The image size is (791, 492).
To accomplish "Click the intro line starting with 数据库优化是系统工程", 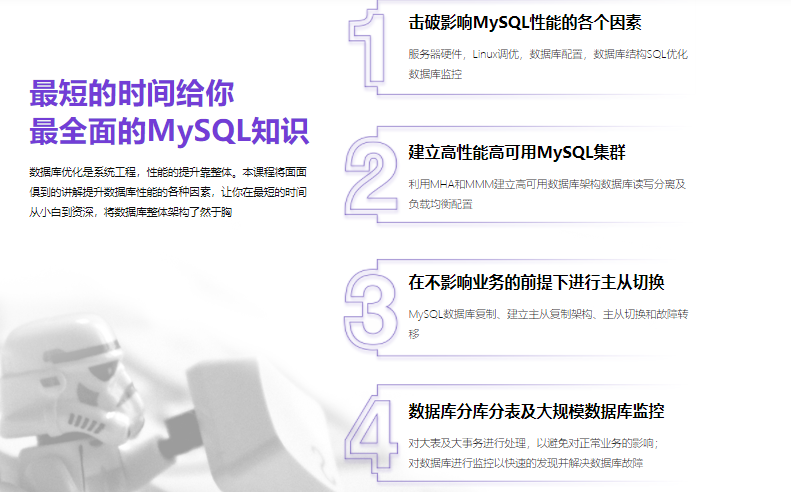I will point(167,171).
